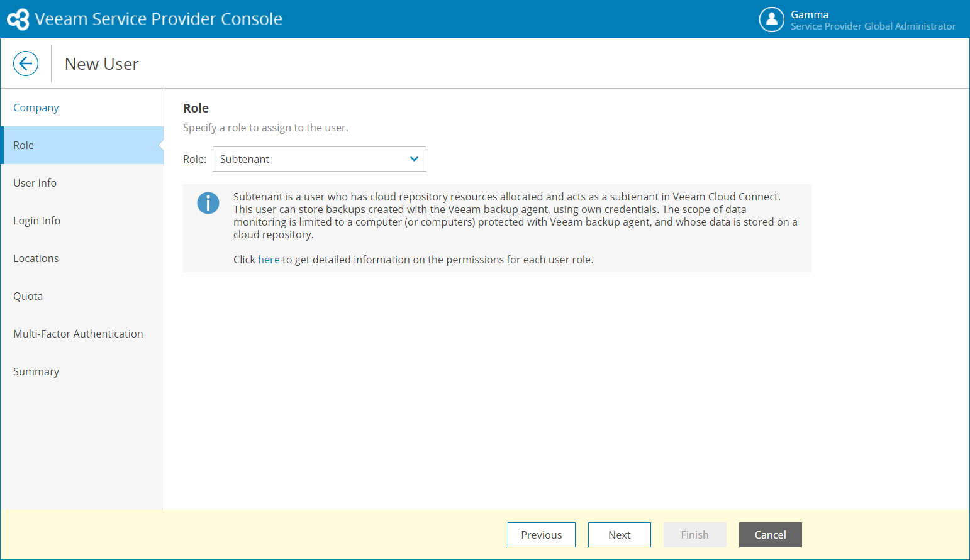Open the user profile avatar icon
Image resolution: width=970 pixels, height=560 pixels.
point(771,19)
